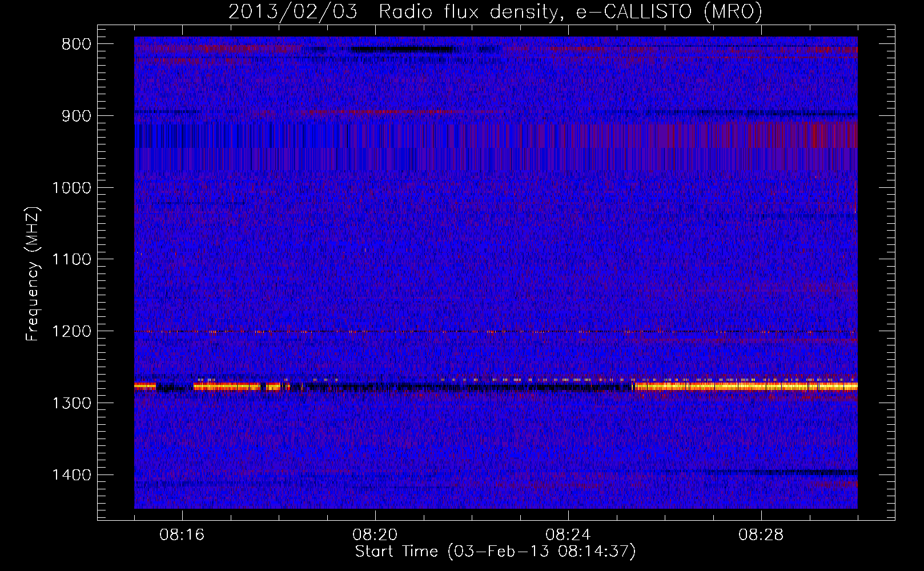
Task: Click the 'Frequency (MHZ)' axis title
Action: coord(33,273)
